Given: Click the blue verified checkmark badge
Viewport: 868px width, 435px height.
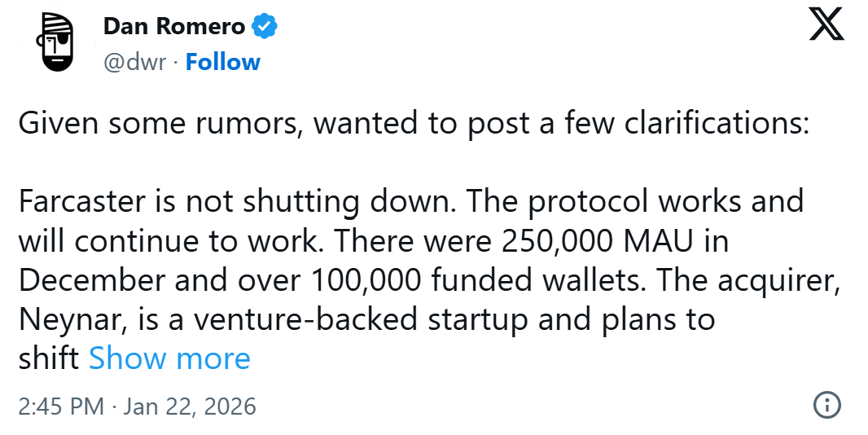Looking at the screenshot, I should (x=265, y=26).
